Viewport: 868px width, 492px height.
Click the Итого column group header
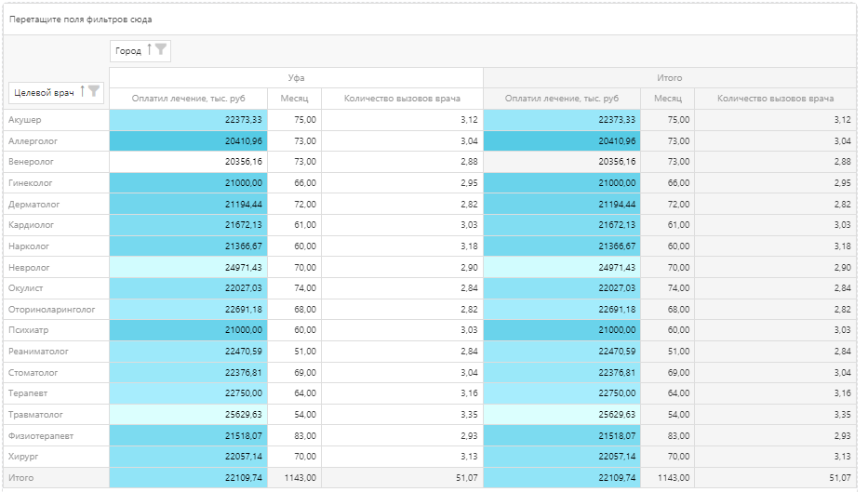point(669,78)
